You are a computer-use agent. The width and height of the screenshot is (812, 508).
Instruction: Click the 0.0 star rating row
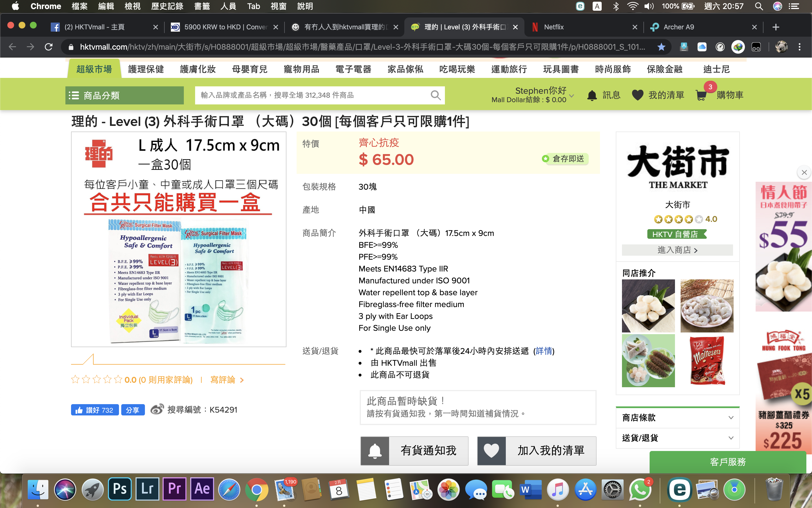click(132, 380)
